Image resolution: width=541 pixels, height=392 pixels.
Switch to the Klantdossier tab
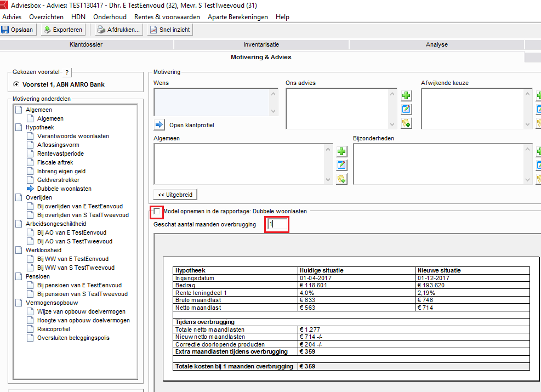tap(86, 44)
